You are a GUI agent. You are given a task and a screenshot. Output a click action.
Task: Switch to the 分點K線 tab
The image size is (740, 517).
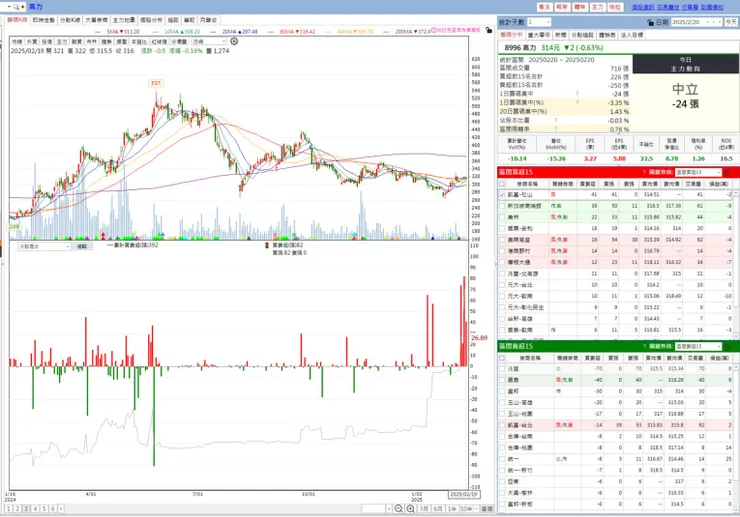point(70,20)
